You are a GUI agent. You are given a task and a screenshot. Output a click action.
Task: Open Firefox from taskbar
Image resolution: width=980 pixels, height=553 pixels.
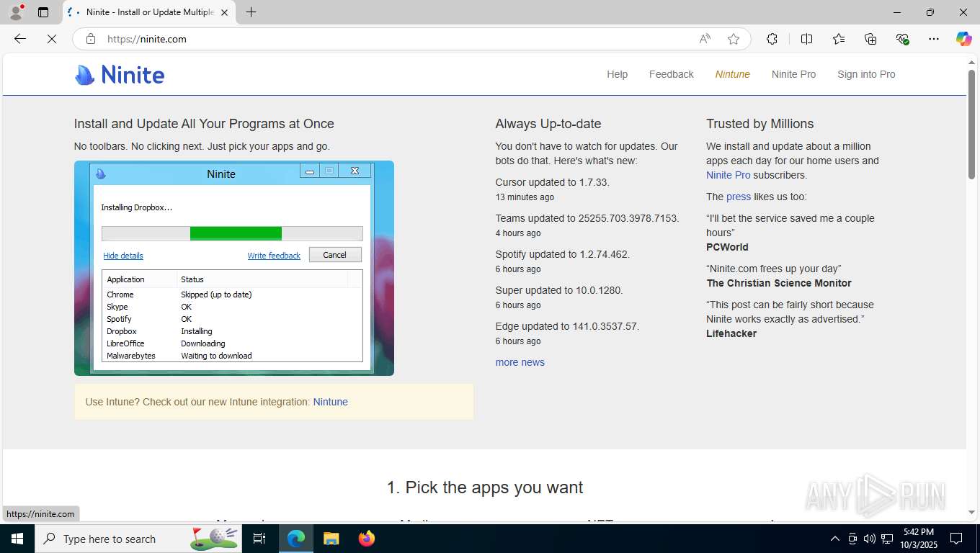366,539
